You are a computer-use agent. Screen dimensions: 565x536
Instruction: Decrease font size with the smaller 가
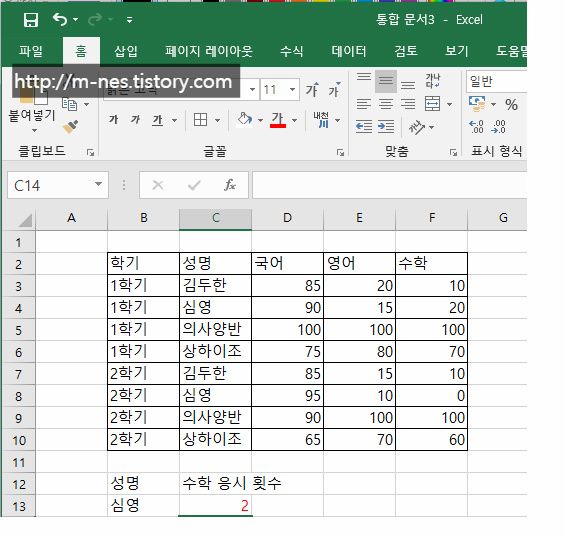pos(334,89)
